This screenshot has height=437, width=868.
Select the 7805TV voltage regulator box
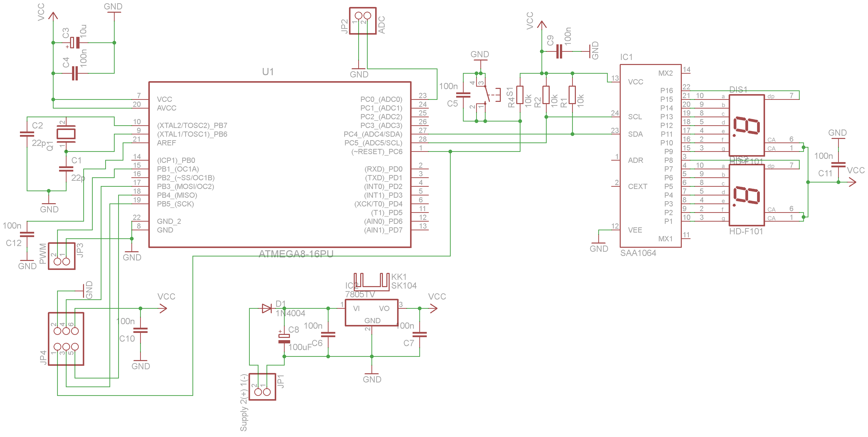point(371,312)
